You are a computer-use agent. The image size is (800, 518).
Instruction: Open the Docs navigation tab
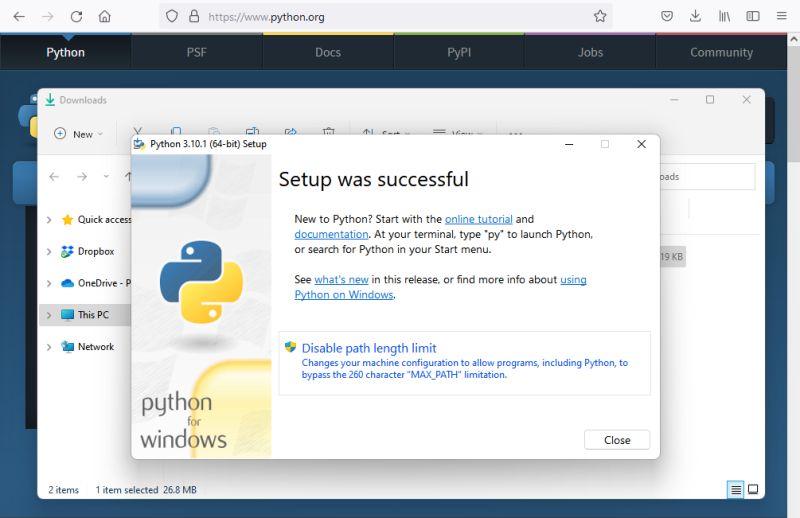(x=328, y=52)
